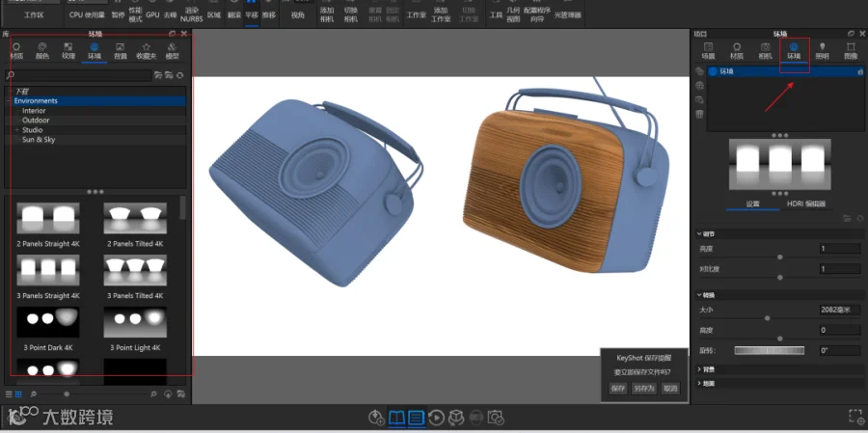
Task: Click the 保存 button in save reminder
Action: 618,389
